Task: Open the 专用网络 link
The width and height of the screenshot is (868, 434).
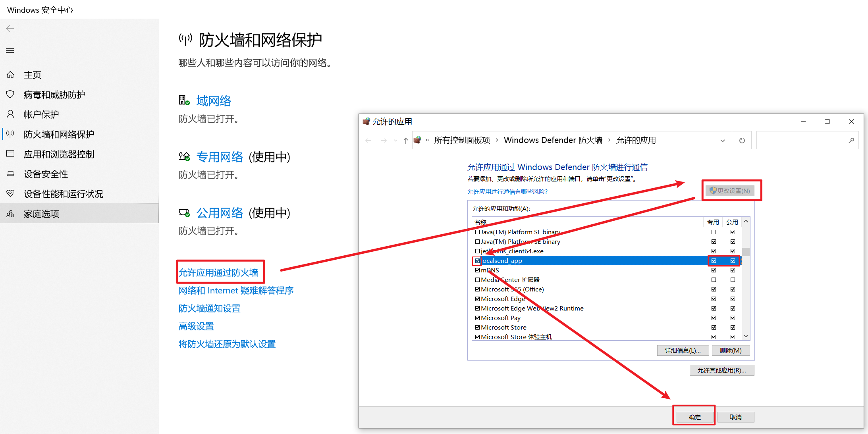Action: 220,157
